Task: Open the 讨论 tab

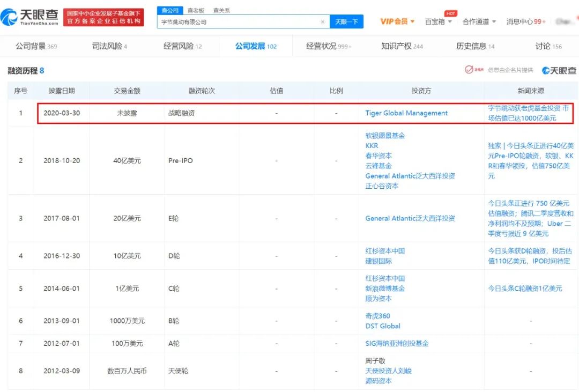Action: (x=548, y=46)
